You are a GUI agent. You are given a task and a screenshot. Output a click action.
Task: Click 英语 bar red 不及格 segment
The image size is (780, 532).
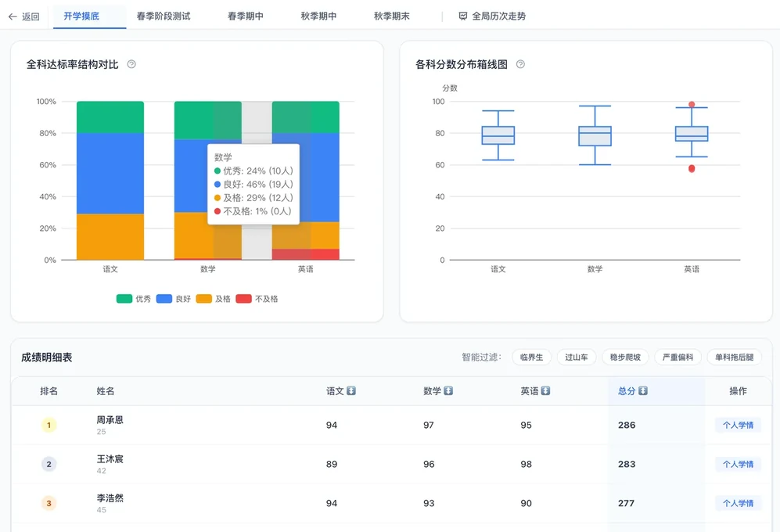(x=305, y=254)
